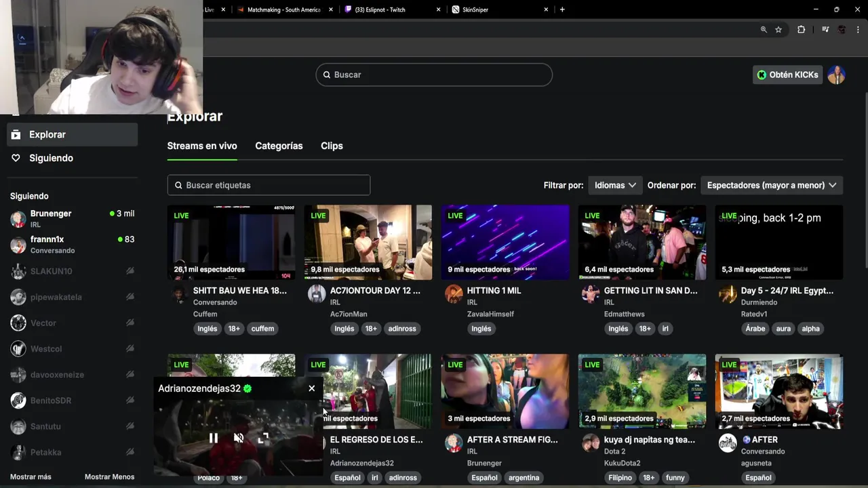This screenshot has width=868, height=488.
Task: Click the Edmatthews streamer avatar
Action: pyautogui.click(x=591, y=294)
